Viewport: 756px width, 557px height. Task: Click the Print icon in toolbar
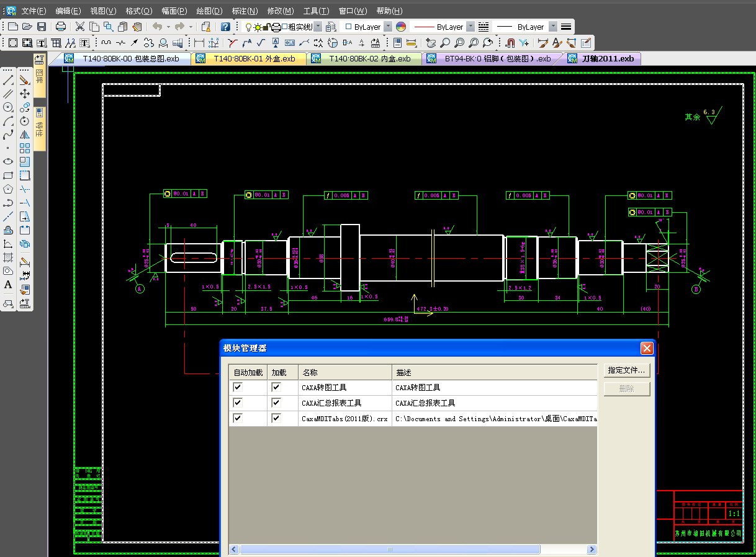[x=61, y=27]
